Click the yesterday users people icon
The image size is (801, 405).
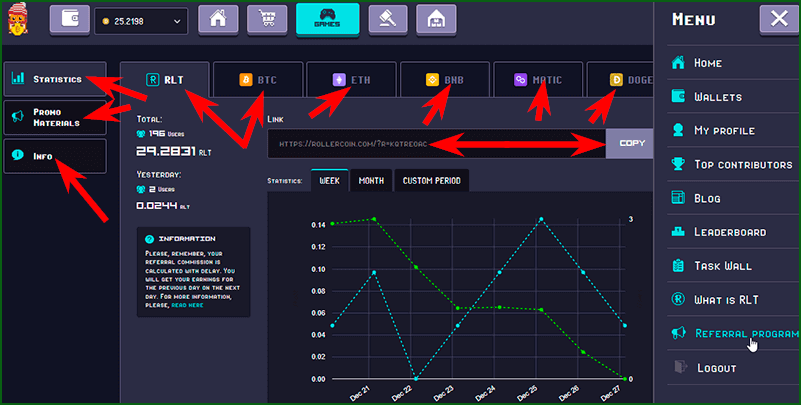(141, 189)
